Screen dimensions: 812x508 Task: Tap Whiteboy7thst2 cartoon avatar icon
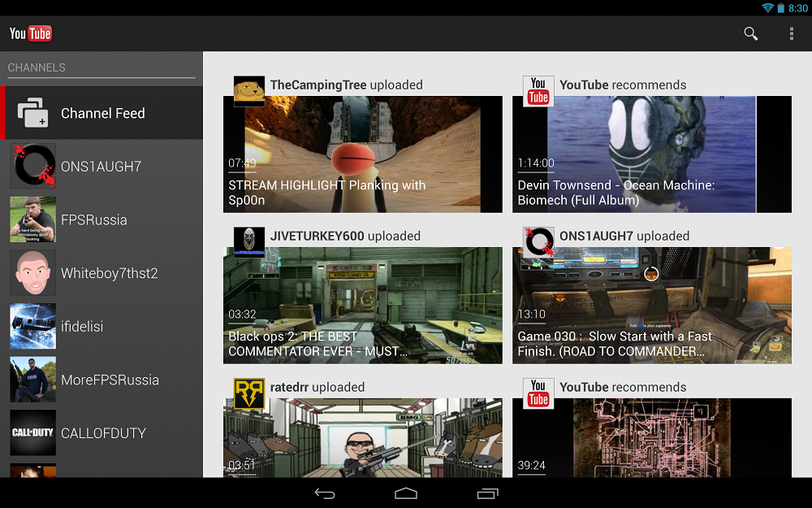tap(33, 273)
